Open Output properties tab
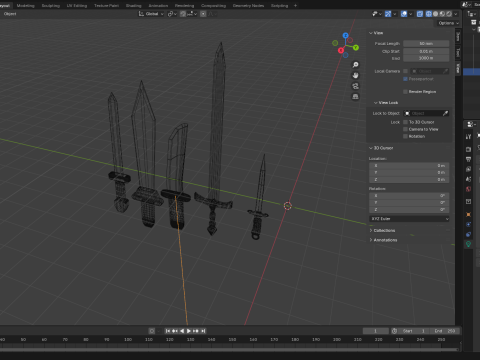Image resolution: width=480 pixels, height=360 pixels. tap(468, 159)
